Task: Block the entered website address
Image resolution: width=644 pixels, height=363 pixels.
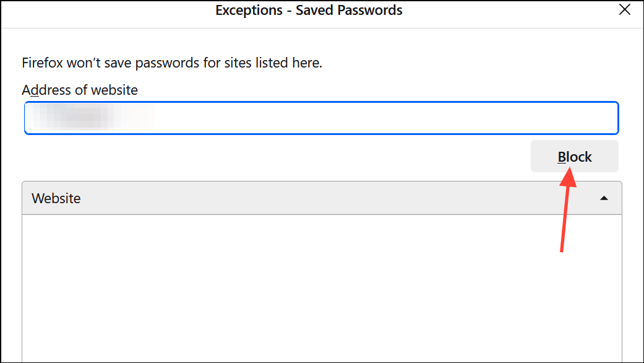Action: [x=573, y=156]
